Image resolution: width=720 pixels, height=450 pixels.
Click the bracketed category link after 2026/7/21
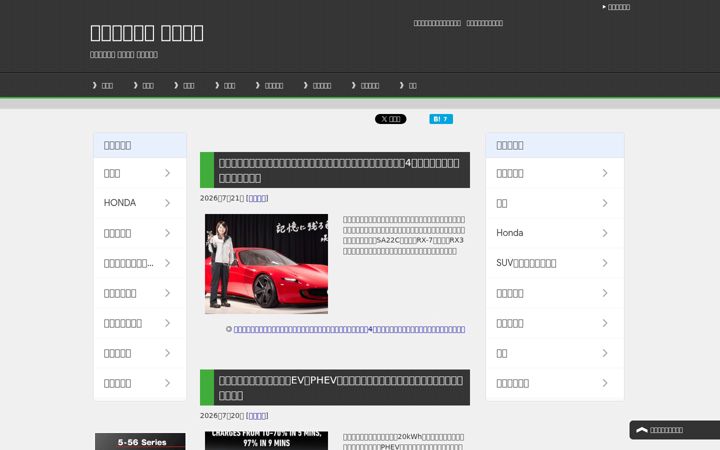pyautogui.click(x=257, y=198)
